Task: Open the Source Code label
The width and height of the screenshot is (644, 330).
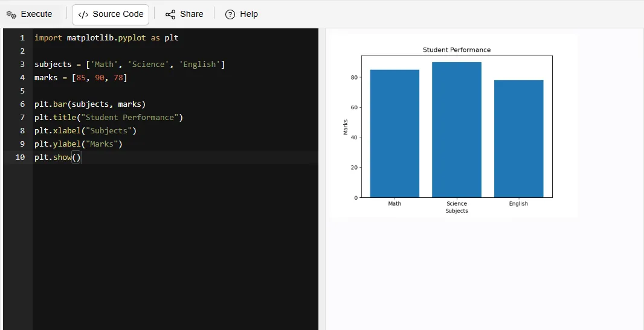Action: pos(118,14)
